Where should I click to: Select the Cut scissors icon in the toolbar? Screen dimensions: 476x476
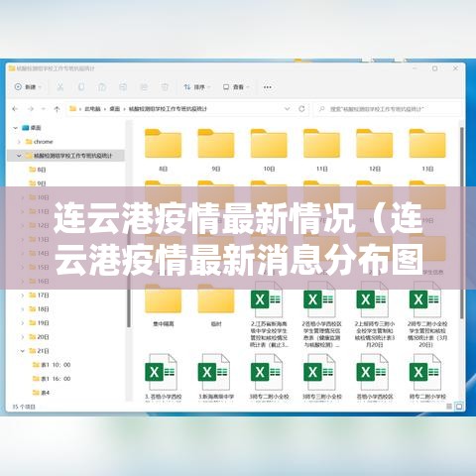point(59,87)
